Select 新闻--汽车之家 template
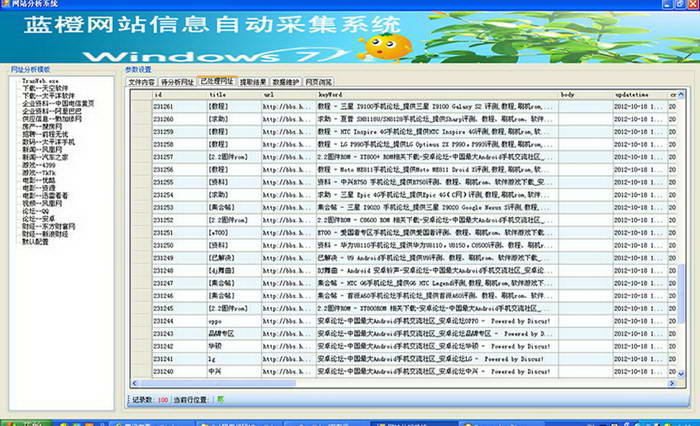This screenshot has height=426, width=700. tap(45, 157)
